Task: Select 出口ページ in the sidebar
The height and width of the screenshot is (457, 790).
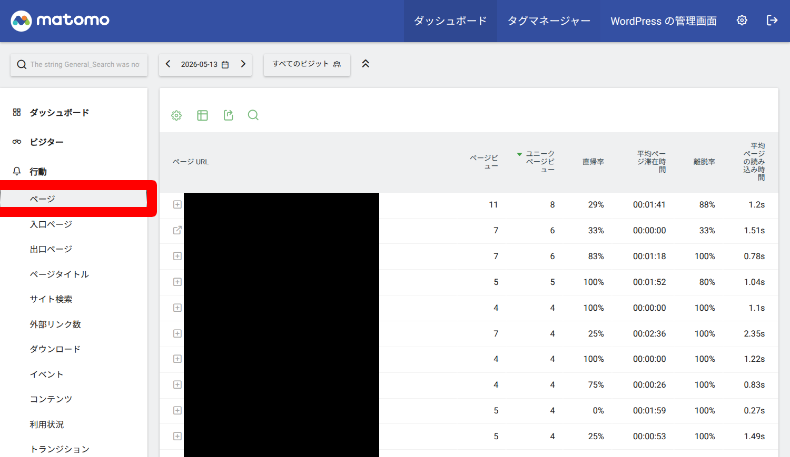Action: tap(51, 249)
